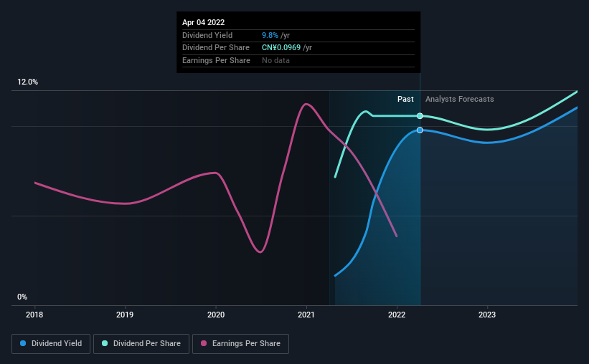
Task: Click the 9.8% dividend yield tooltip value
Action: point(270,35)
